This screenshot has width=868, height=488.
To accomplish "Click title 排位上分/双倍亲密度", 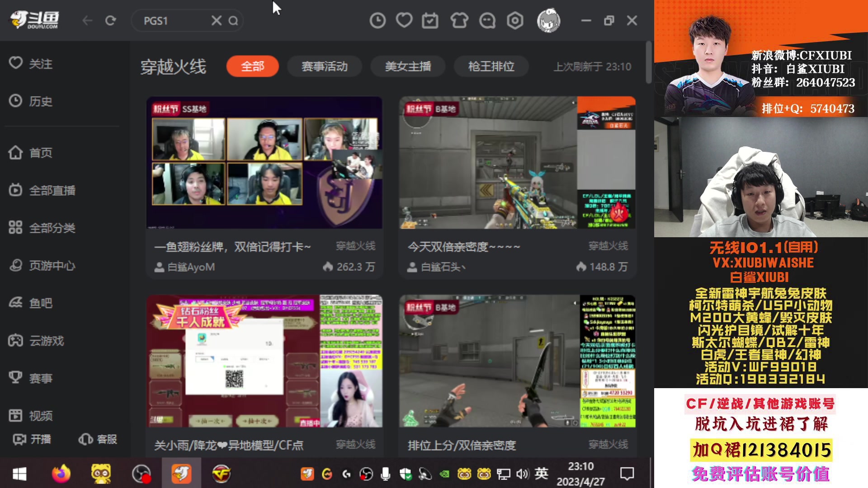I will tap(462, 445).
